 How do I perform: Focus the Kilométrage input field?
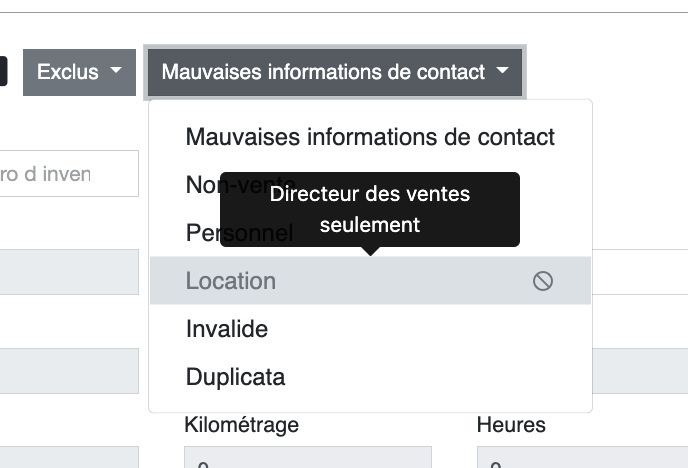click(x=308, y=457)
